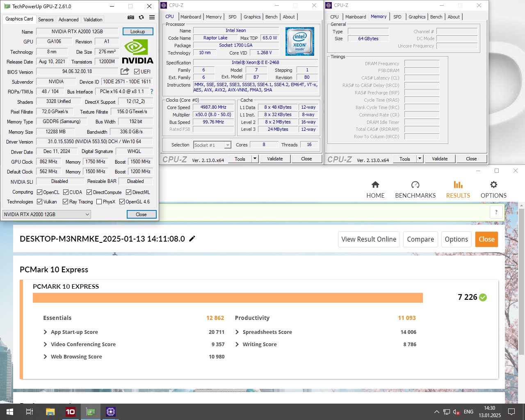Viewport: 525px width, 420px height.
Task: Toggle the UEFI checkbox
Action: coord(137,71)
